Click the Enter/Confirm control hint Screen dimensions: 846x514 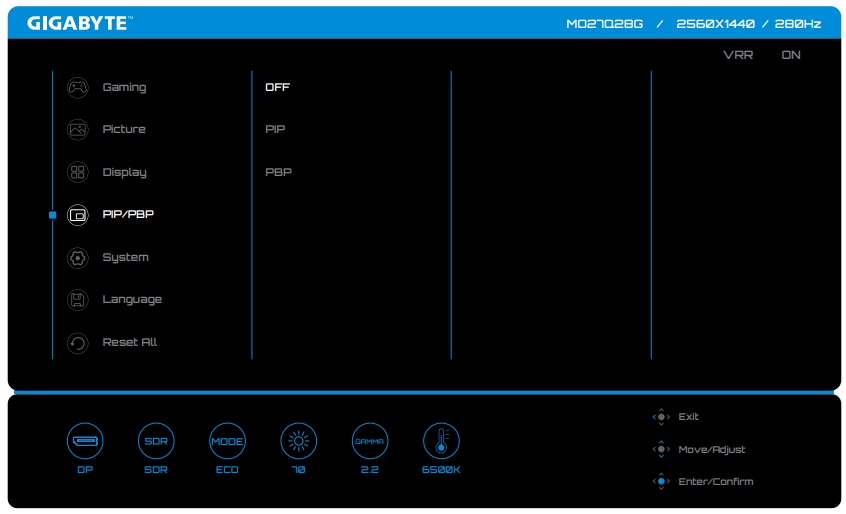[715, 482]
